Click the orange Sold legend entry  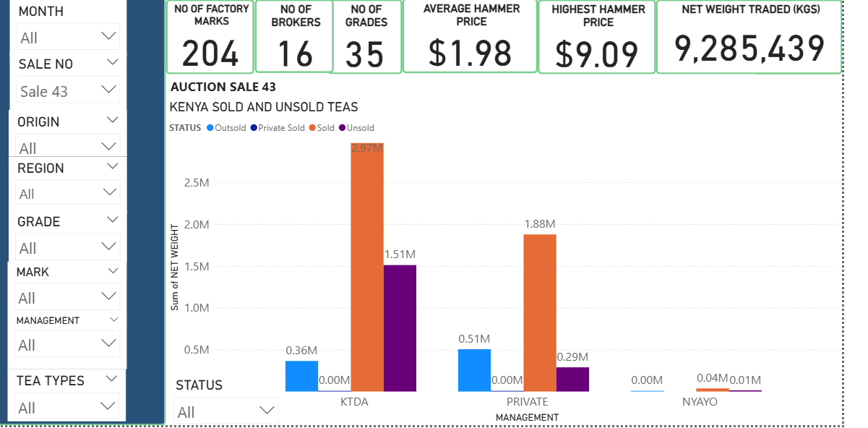(322, 128)
